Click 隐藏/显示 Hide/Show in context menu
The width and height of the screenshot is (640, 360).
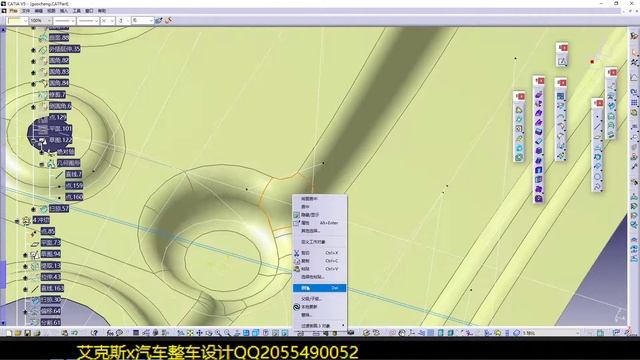[x=320, y=215]
